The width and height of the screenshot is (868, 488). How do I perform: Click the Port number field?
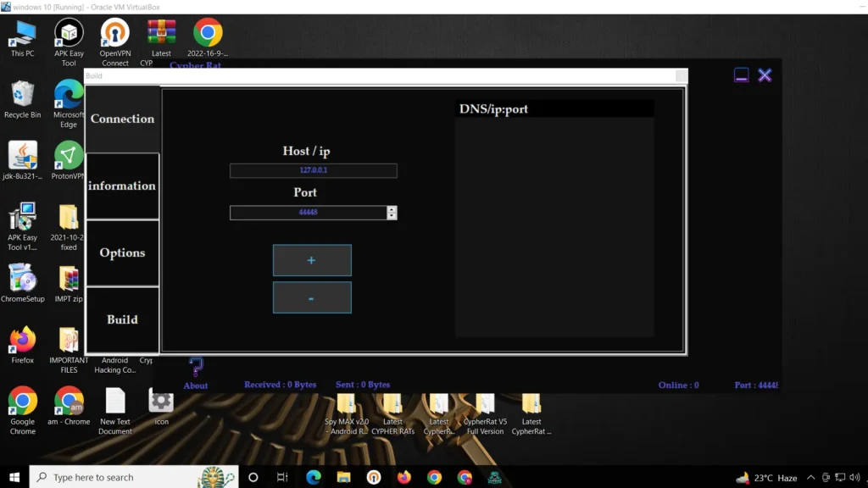point(309,213)
